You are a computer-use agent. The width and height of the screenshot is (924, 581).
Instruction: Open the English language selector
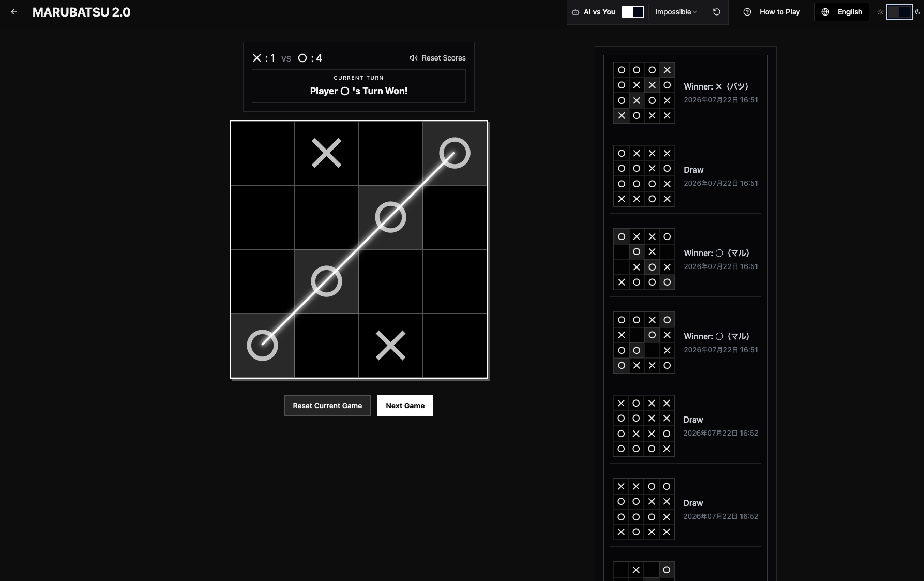coord(842,12)
